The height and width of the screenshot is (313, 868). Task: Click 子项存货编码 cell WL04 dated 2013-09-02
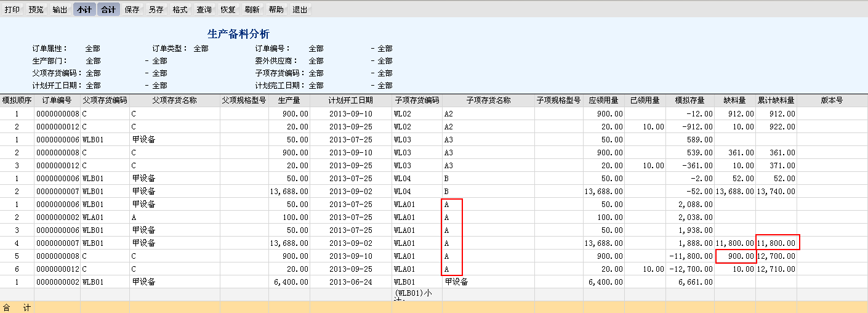click(x=417, y=191)
